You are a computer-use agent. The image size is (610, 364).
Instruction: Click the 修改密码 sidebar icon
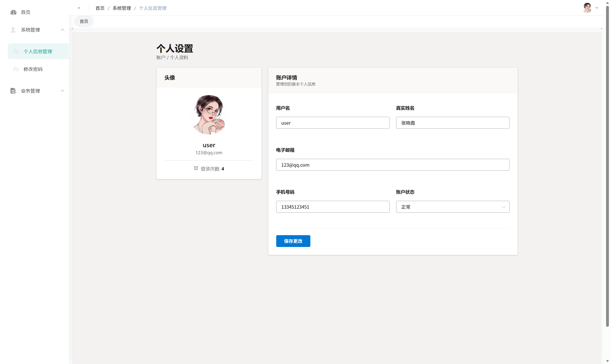pos(16,69)
